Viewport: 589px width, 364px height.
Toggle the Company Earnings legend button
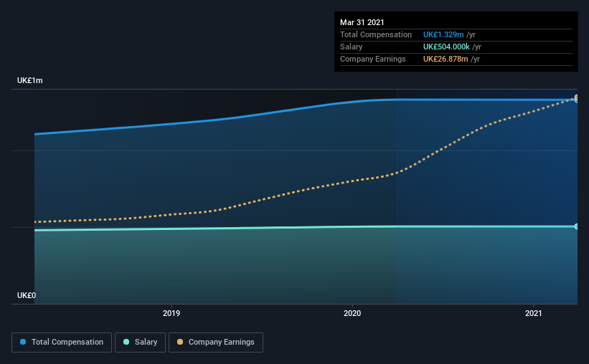point(216,343)
